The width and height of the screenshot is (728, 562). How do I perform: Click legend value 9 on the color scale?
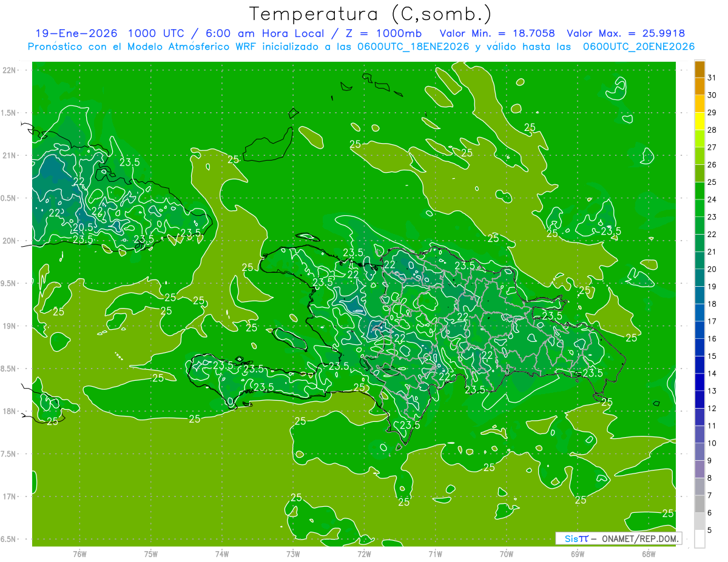coord(710,461)
